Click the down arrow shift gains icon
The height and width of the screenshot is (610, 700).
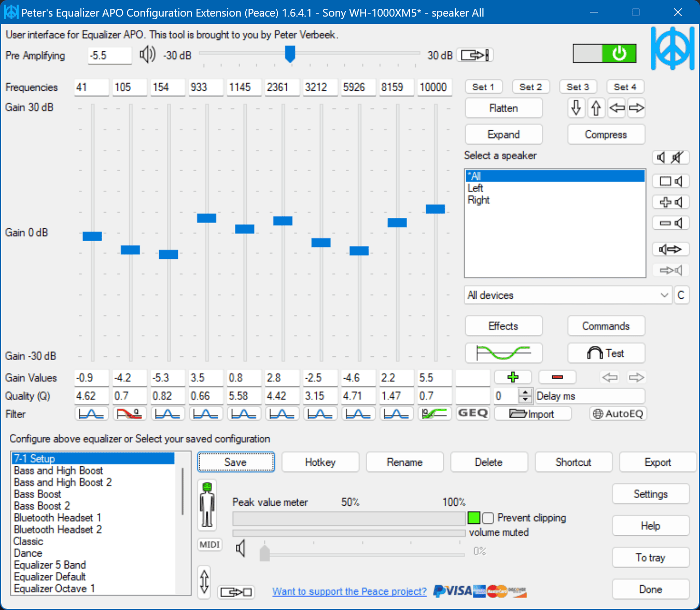[x=576, y=108]
